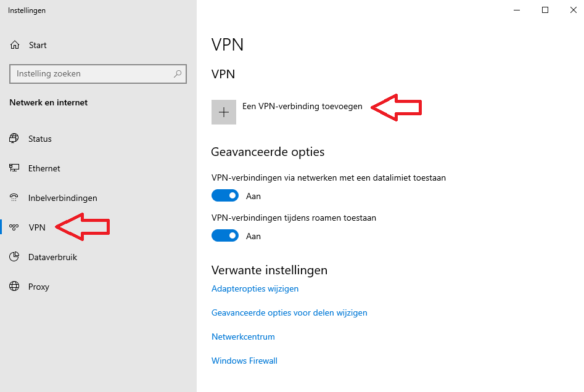The width and height of the screenshot is (584, 392).
Task: Click the Dataverbruik pie chart icon
Action: [14, 257]
